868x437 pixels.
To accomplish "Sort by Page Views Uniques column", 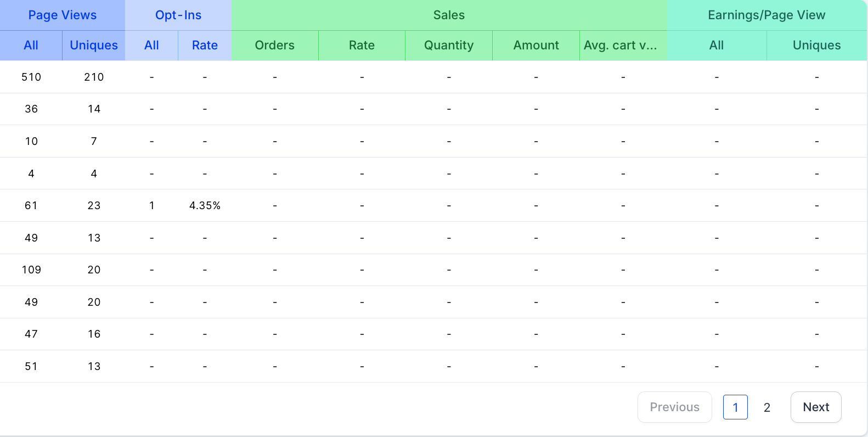I will tap(94, 45).
